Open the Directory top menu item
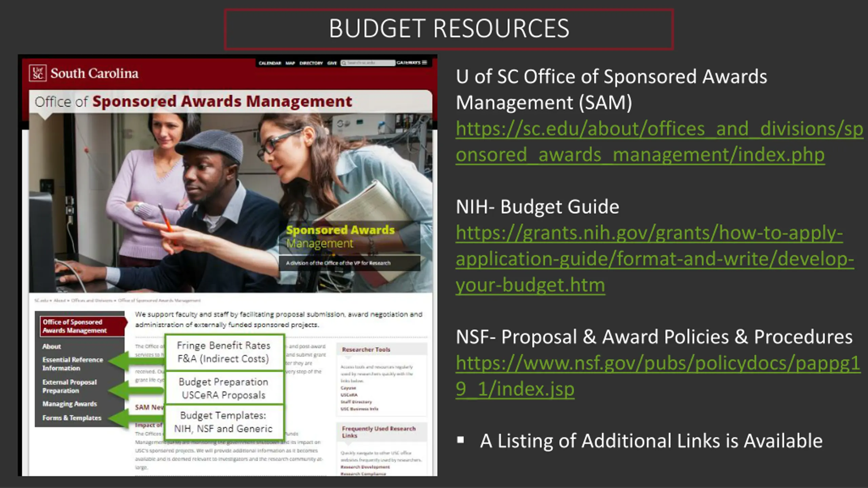The height and width of the screenshot is (488, 868). tap(311, 63)
